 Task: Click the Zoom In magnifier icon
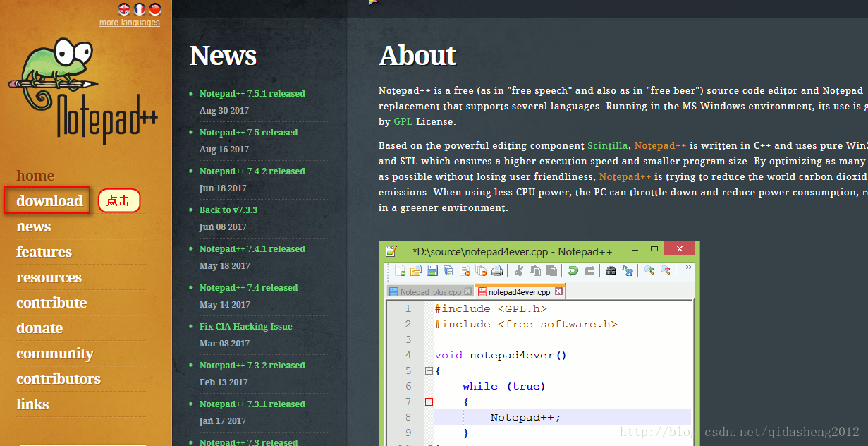pos(649,270)
